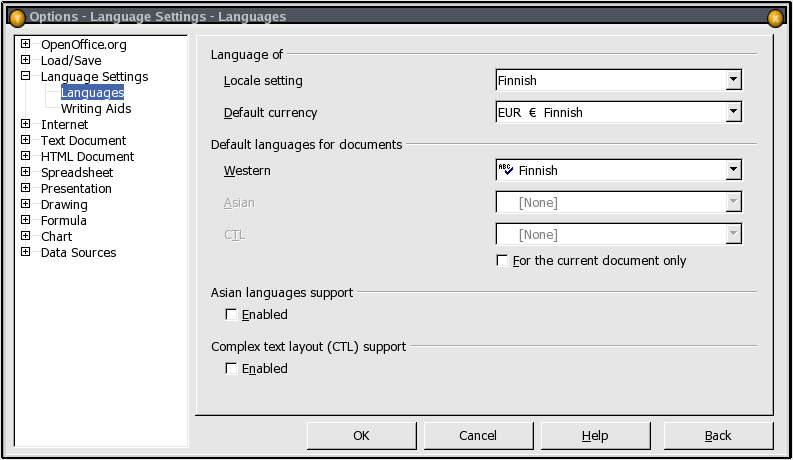Select Drawing category label
Image resolution: width=793 pixels, height=460 pixels.
tap(64, 205)
